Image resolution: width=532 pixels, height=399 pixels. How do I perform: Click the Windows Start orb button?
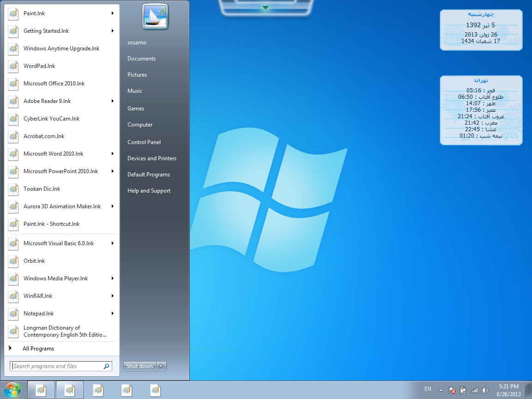click(x=12, y=390)
